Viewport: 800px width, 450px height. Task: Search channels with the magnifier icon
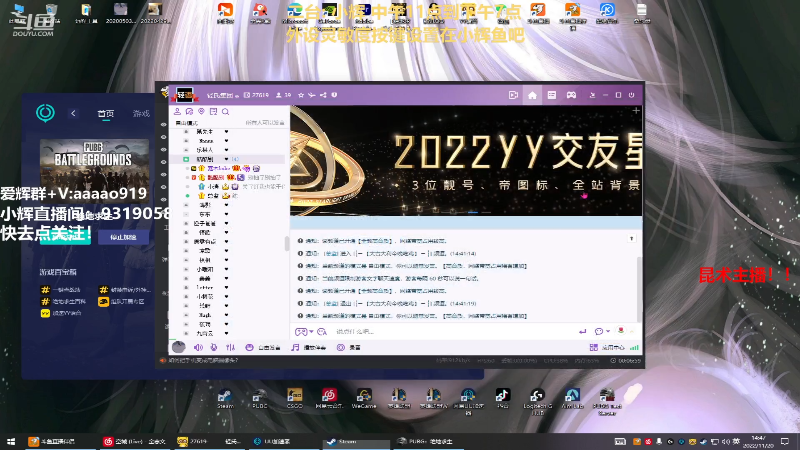pyautogui.click(x=226, y=111)
